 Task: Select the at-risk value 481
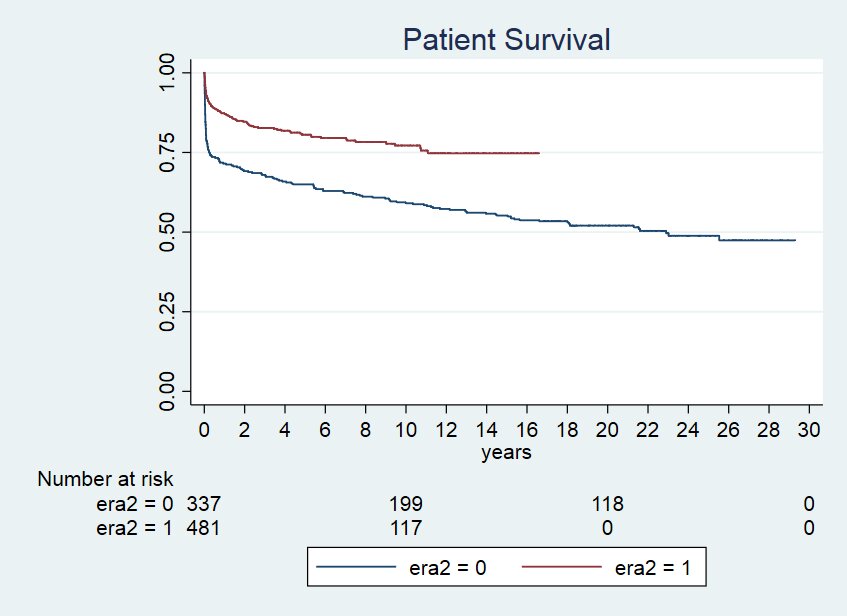(203, 528)
